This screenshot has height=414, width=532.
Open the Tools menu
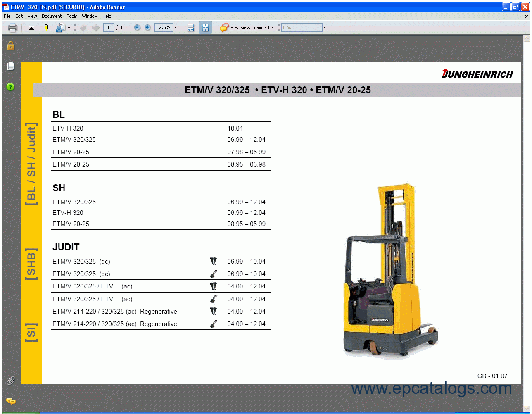click(x=72, y=16)
